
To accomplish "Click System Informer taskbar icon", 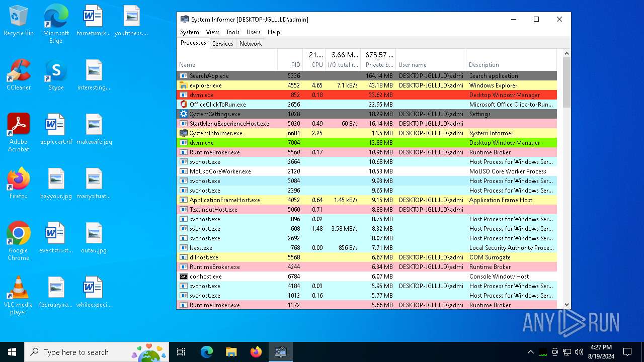I will click(280, 352).
